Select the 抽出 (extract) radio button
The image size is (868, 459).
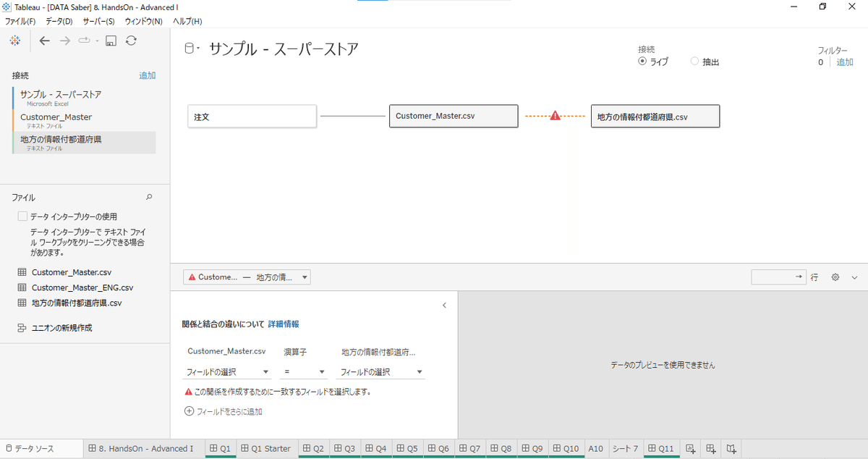pyautogui.click(x=695, y=62)
